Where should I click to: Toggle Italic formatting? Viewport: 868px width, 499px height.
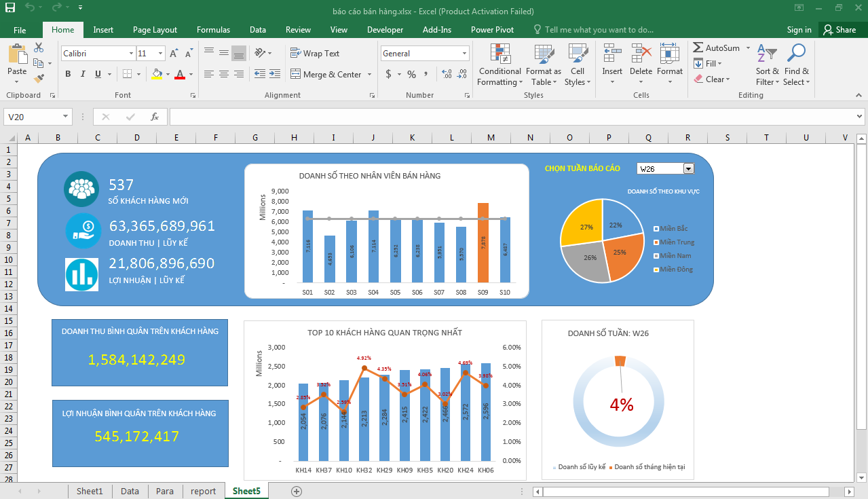click(83, 74)
